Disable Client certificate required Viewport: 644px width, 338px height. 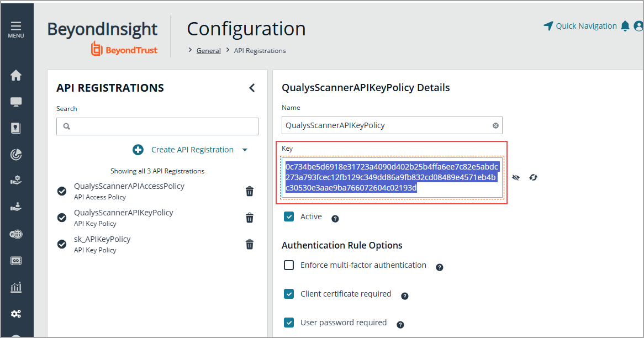click(289, 294)
